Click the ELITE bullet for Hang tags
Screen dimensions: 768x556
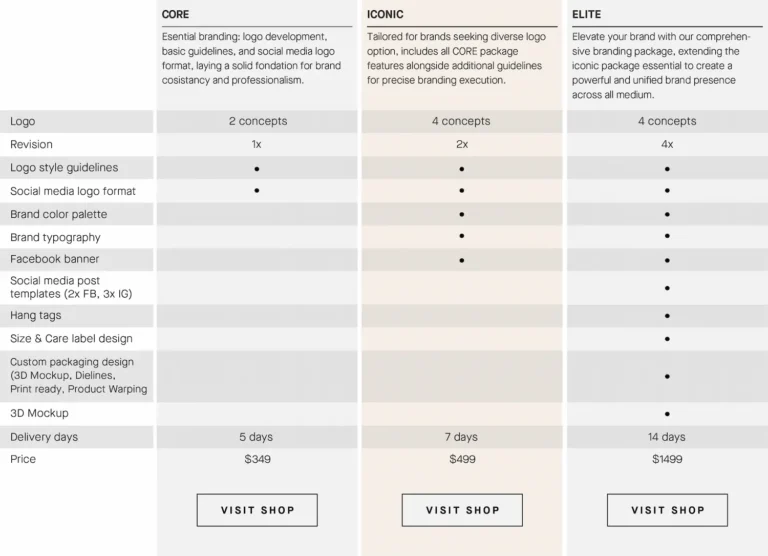click(667, 316)
